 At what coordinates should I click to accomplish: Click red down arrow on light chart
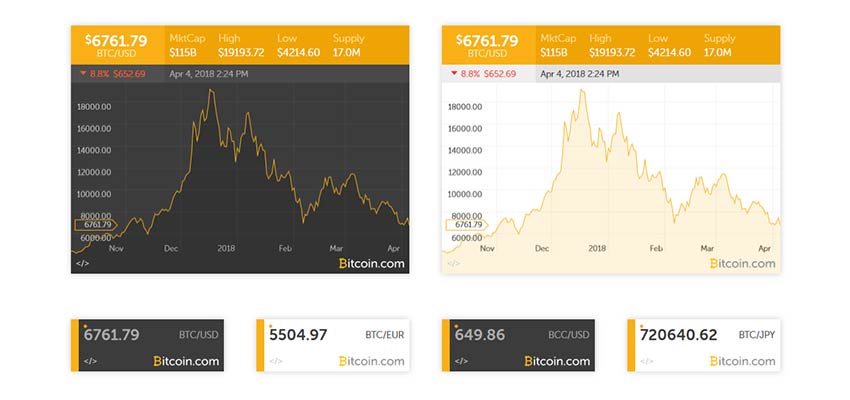454,73
